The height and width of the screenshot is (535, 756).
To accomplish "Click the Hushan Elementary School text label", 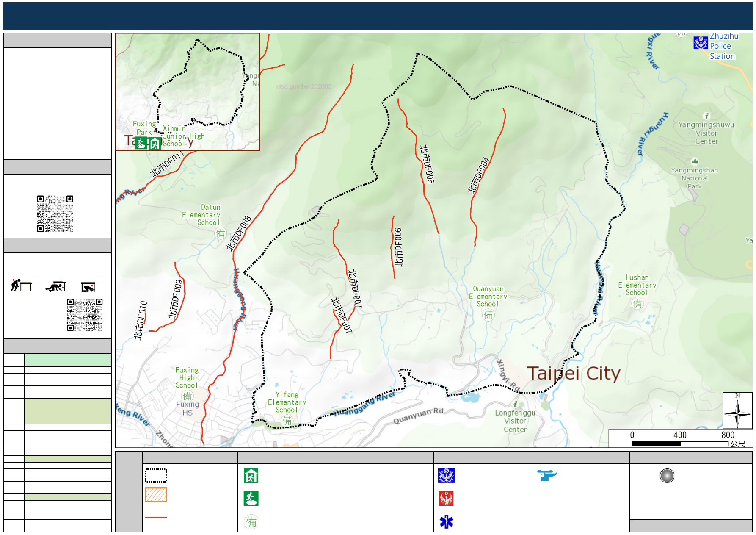I will tap(637, 285).
